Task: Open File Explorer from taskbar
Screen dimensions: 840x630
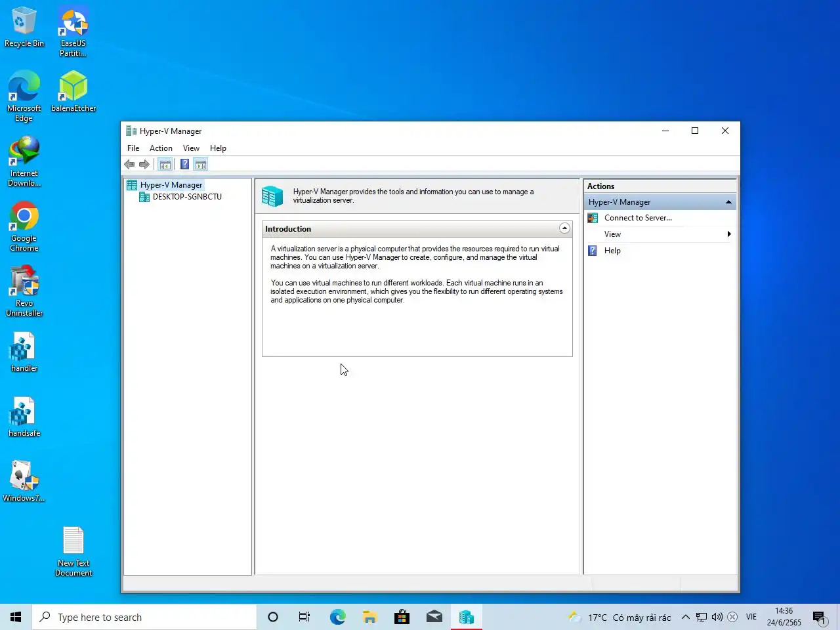Action: 369,617
